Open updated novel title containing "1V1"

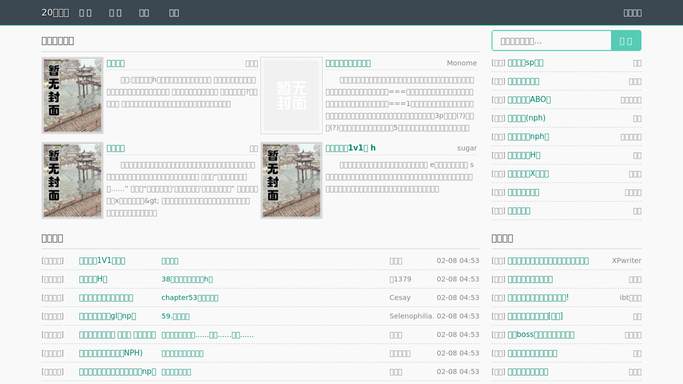click(x=102, y=261)
